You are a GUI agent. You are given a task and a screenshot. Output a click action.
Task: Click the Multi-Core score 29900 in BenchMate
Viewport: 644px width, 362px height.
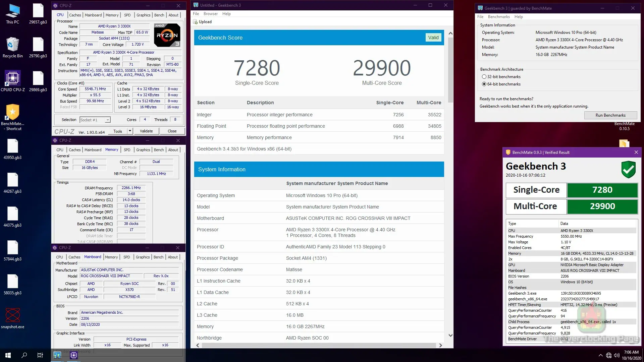[602, 206]
